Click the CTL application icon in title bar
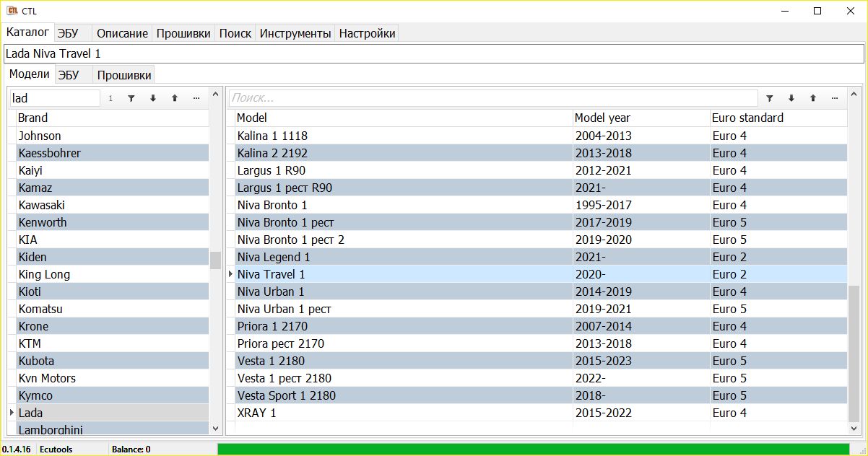This screenshot has width=868, height=456. pyautogui.click(x=12, y=11)
